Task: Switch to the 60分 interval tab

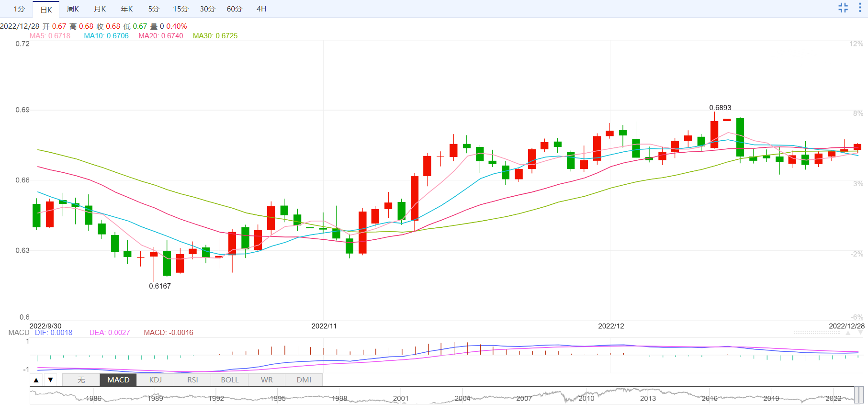Action: pyautogui.click(x=234, y=9)
